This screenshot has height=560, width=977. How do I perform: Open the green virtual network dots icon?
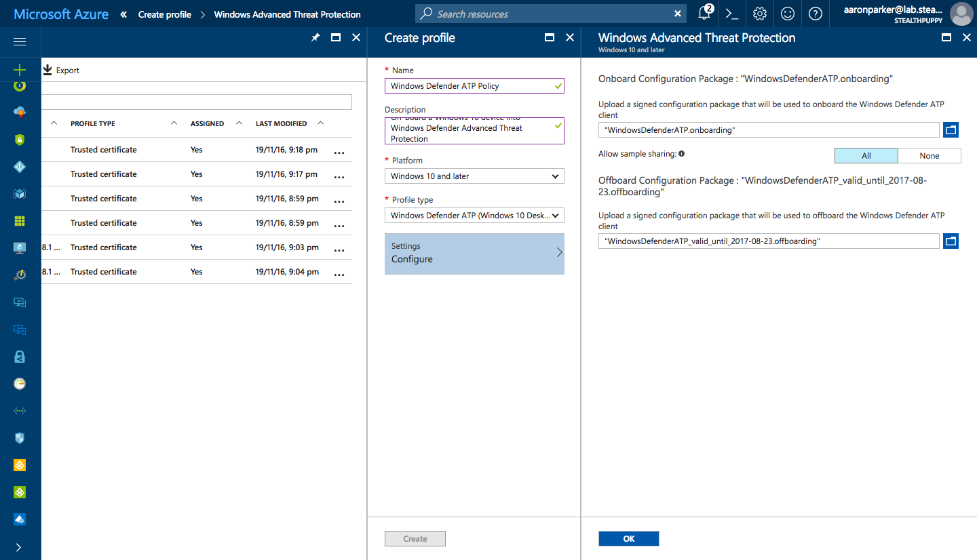(x=20, y=411)
